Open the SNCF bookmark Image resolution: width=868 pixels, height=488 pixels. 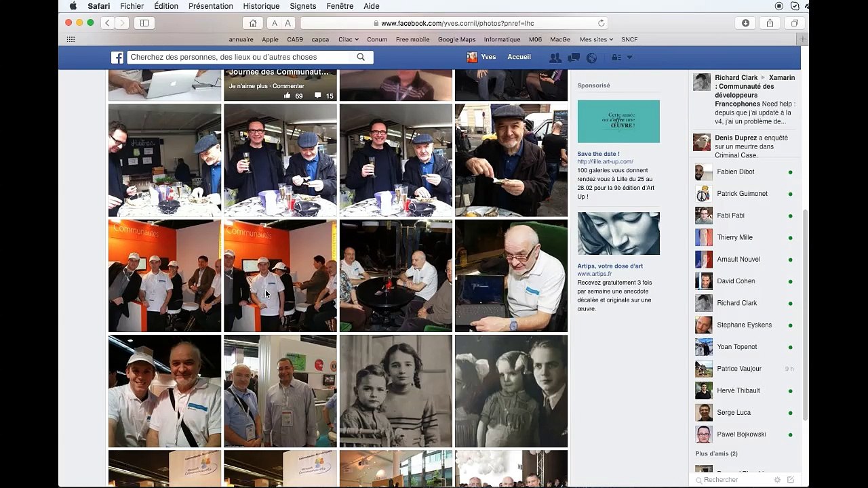[629, 39]
